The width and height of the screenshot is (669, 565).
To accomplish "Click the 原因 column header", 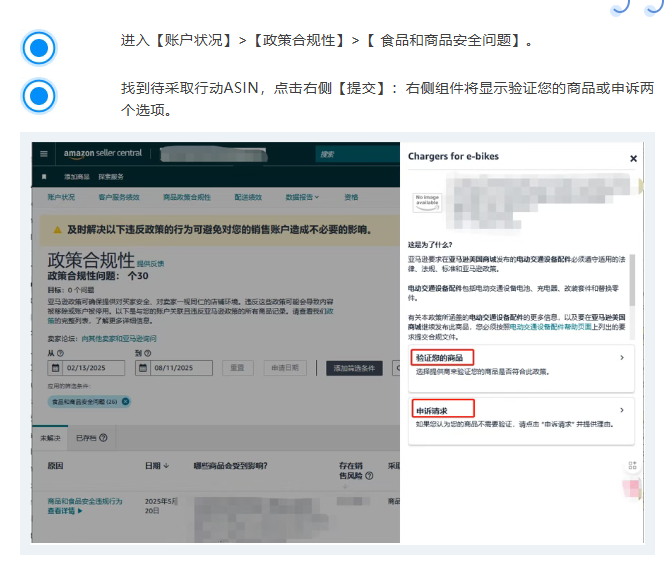I will coord(55,466).
